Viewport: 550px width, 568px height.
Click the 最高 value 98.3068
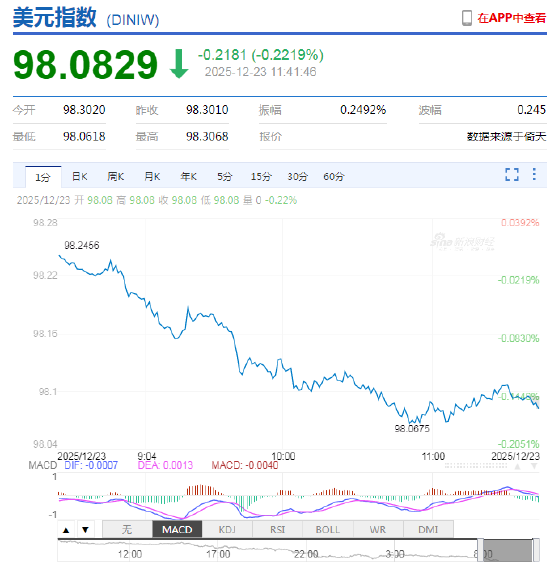tap(207, 137)
